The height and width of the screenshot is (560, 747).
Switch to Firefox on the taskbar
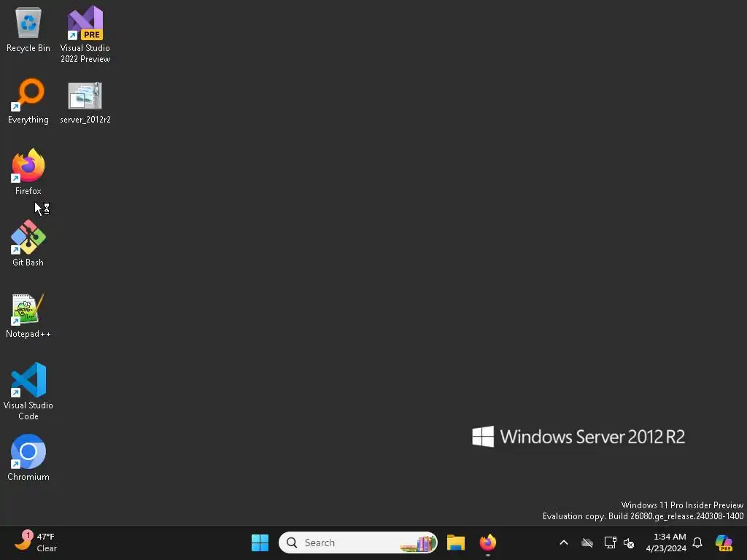click(x=488, y=542)
